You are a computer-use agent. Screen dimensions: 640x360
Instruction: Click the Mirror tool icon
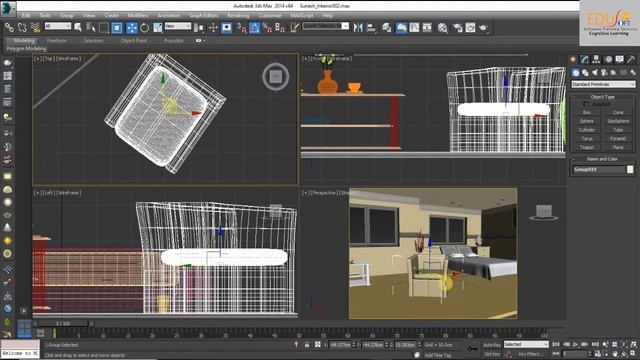(x=358, y=27)
